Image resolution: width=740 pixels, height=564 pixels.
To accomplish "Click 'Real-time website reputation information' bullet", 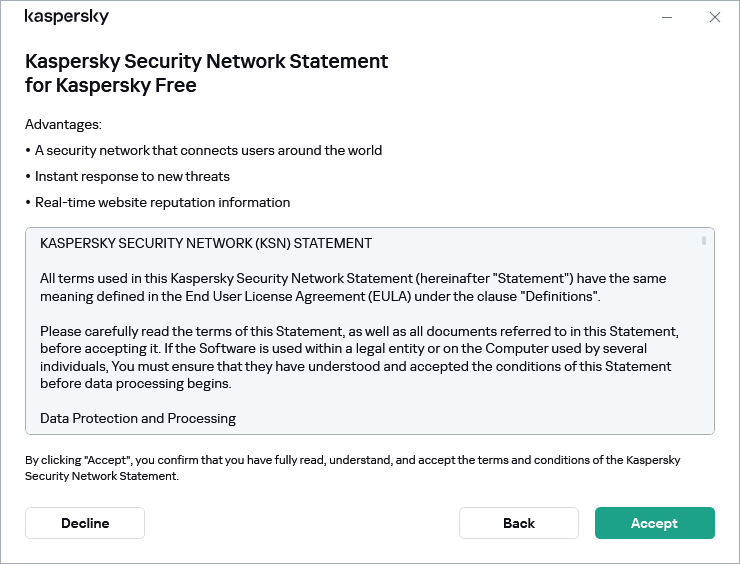I will 162,203.
